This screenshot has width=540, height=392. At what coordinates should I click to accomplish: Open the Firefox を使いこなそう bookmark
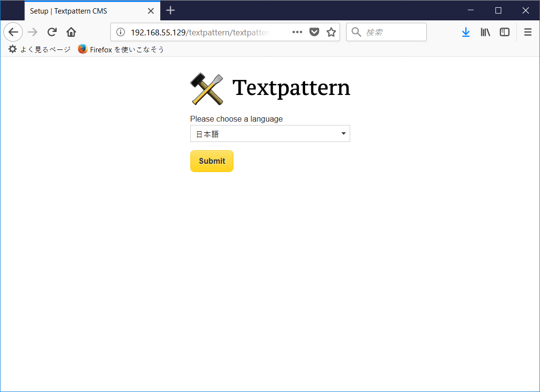121,49
